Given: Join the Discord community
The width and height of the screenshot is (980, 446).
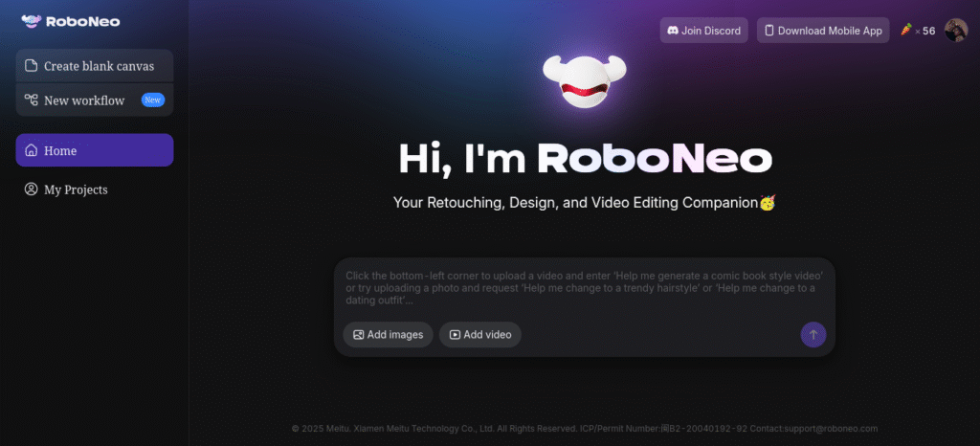Looking at the screenshot, I should (703, 31).
